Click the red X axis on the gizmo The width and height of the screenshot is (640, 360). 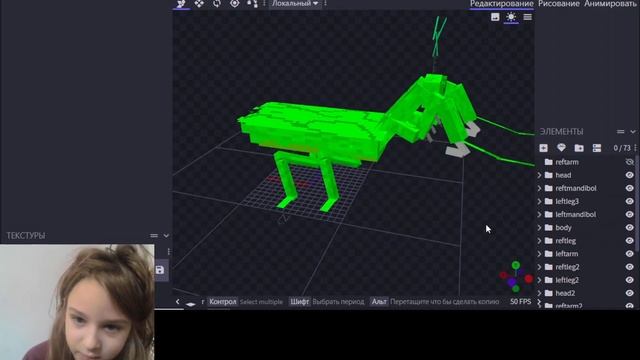pyautogui.click(x=529, y=279)
